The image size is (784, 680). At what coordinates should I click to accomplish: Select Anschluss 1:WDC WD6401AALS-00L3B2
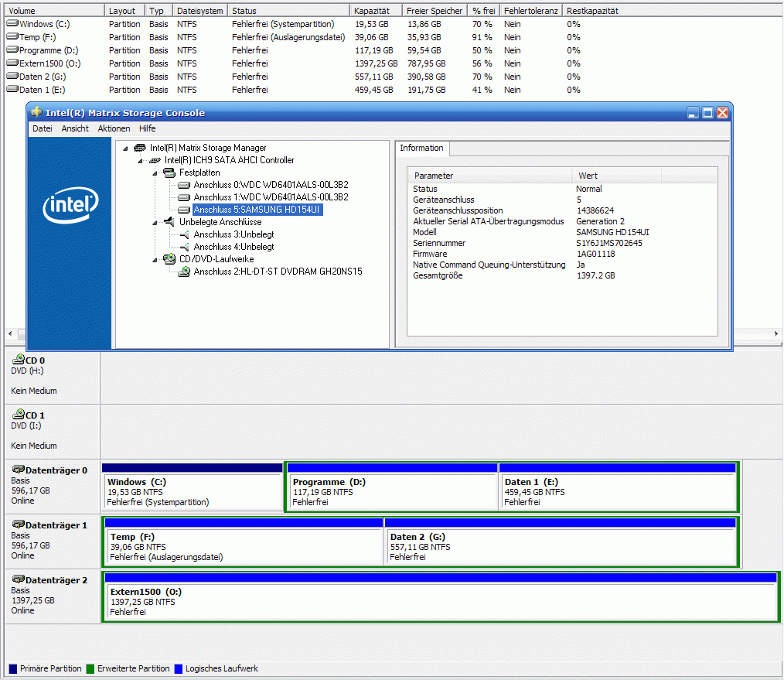(271, 197)
